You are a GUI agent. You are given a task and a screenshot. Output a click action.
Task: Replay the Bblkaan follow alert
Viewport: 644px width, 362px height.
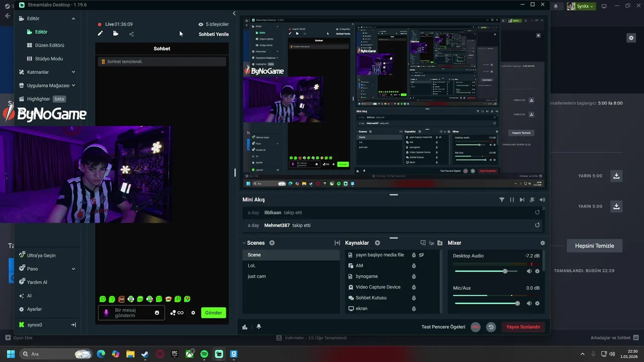[x=537, y=212]
